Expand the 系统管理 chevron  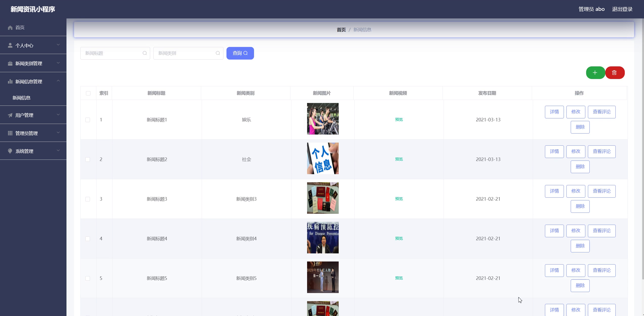pos(58,150)
